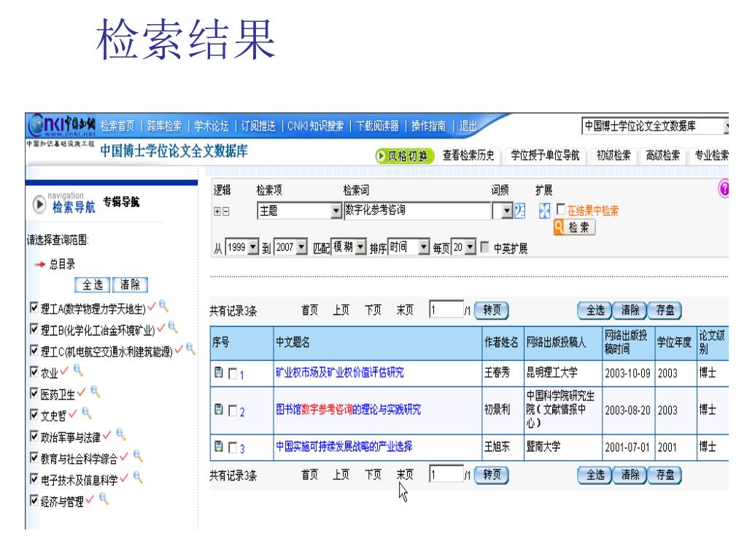The width and height of the screenshot is (747, 560).
Task: Switch to the 查看检索历史 tab
Action: tap(468, 155)
